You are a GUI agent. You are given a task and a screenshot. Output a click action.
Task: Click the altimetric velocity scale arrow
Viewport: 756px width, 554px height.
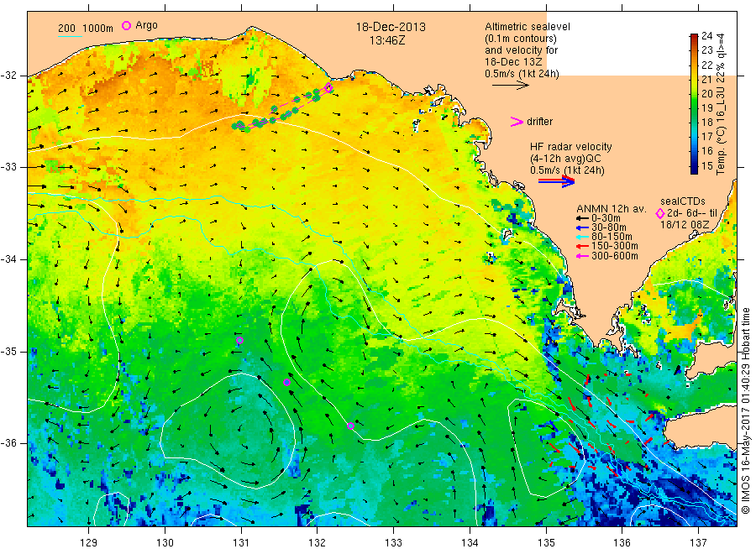coord(511,86)
